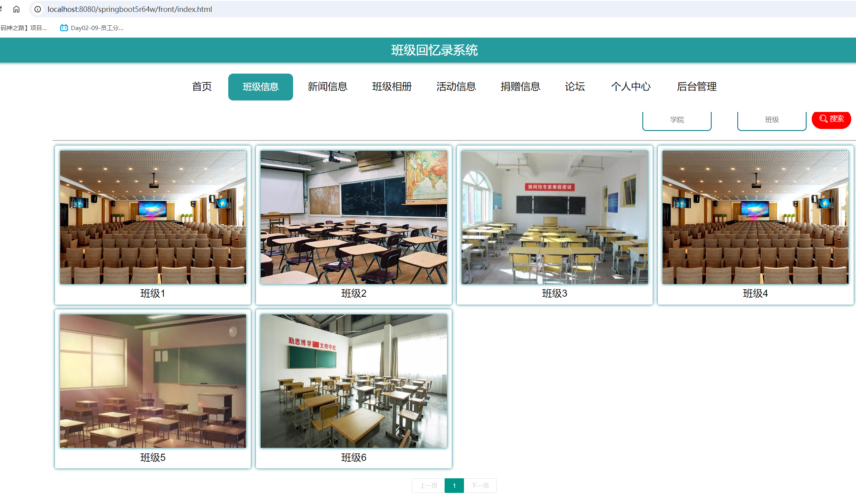The image size is (856, 504).
Task: Go to 新闻信息 page
Action: [328, 87]
